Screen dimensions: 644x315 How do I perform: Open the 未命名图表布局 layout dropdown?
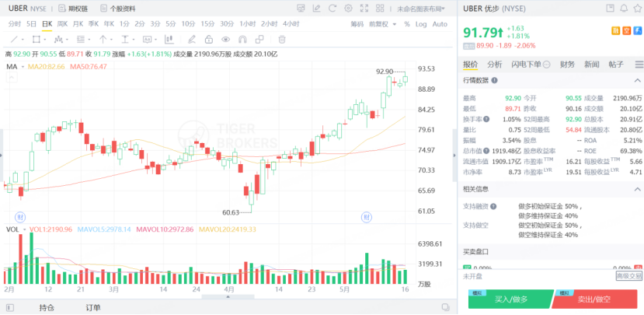tap(421, 9)
